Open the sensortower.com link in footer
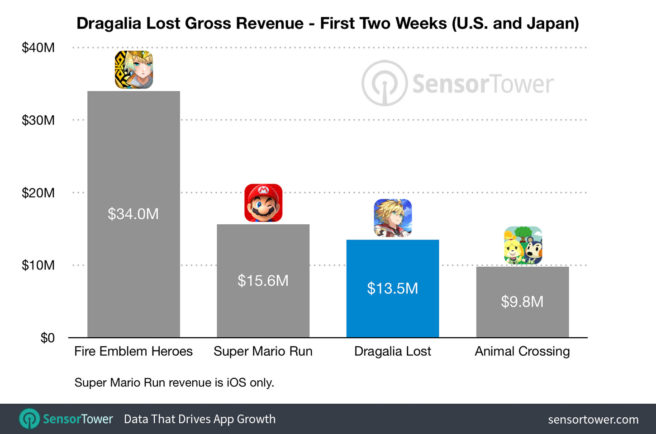Image resolution: width=656 pixels, height=434 pixels. tap(593, 419)
